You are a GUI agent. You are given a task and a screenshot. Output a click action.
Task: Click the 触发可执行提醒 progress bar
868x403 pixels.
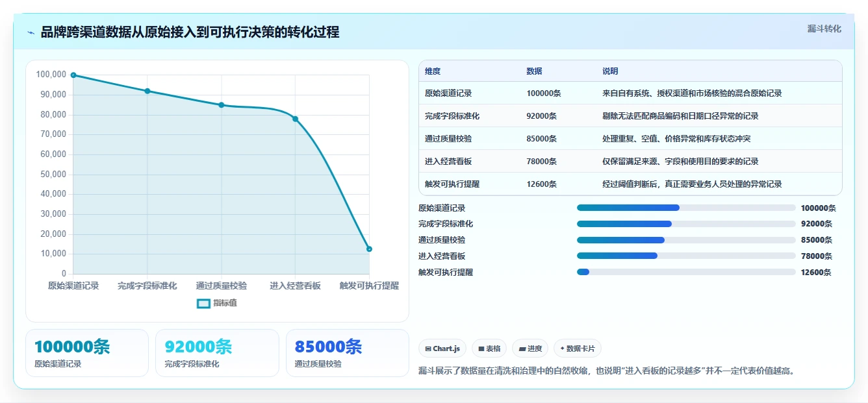point(686,272)
